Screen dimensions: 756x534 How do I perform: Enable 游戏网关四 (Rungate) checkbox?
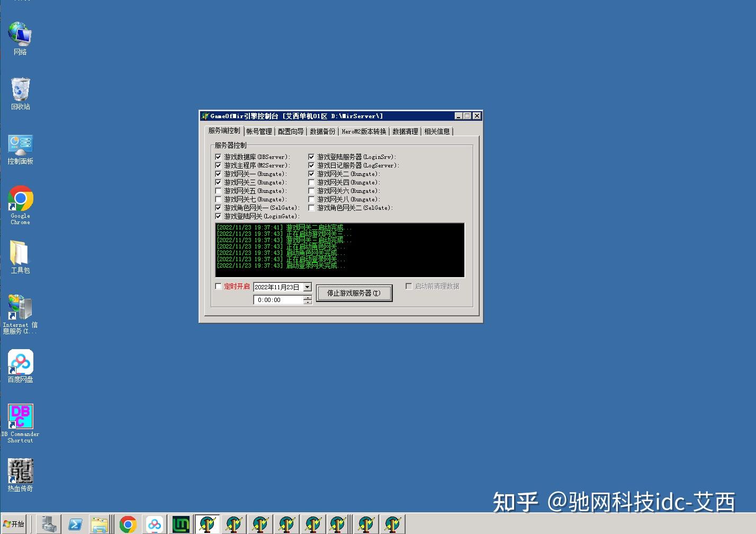311,182
